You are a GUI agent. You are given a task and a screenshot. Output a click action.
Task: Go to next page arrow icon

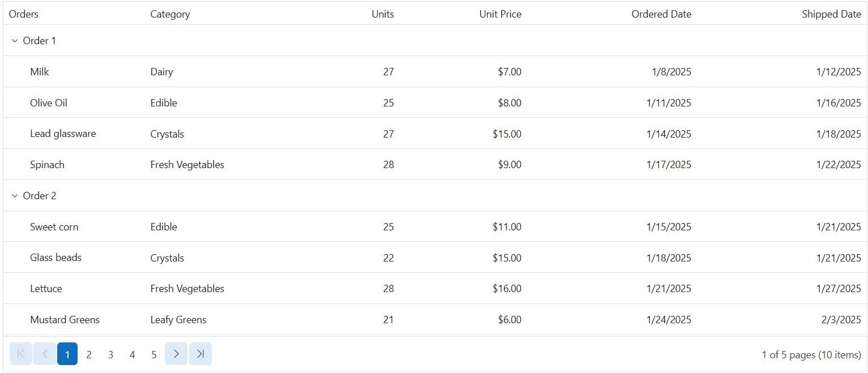click(176, 354)
